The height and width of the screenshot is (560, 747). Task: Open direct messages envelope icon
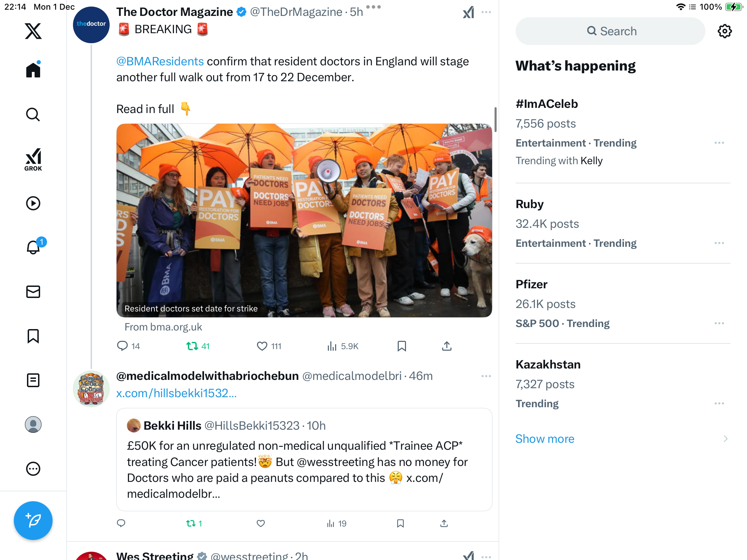point(33,292)
